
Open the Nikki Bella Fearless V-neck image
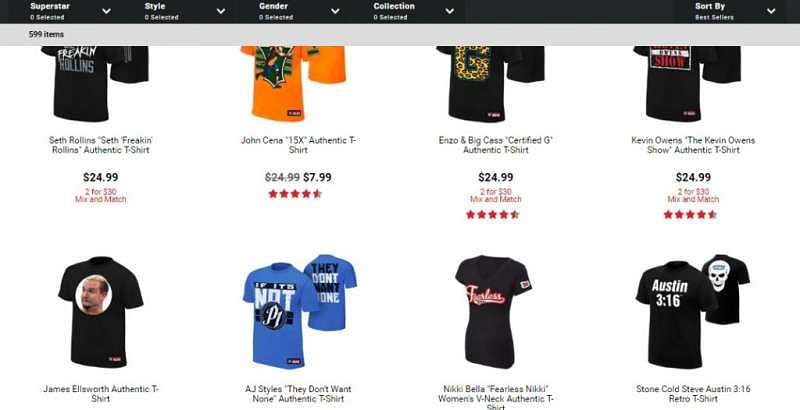pos(493,312)
